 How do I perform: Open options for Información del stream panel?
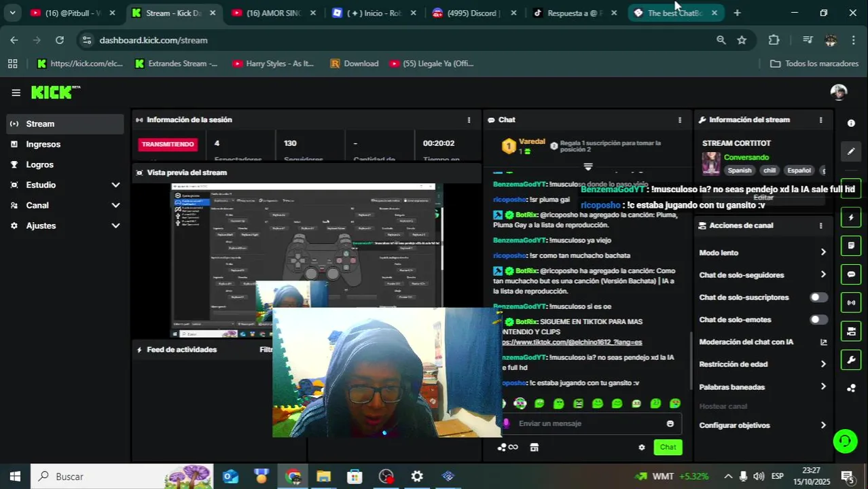(820, 120)
